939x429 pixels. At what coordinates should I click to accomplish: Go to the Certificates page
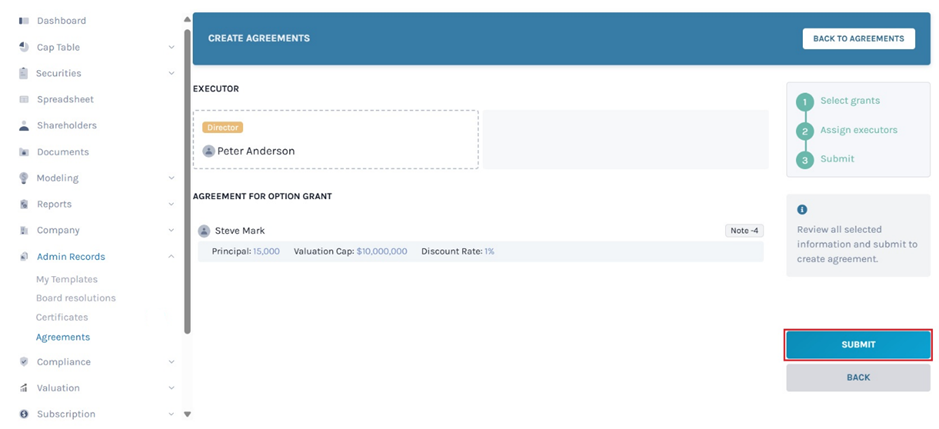[62, 317]
